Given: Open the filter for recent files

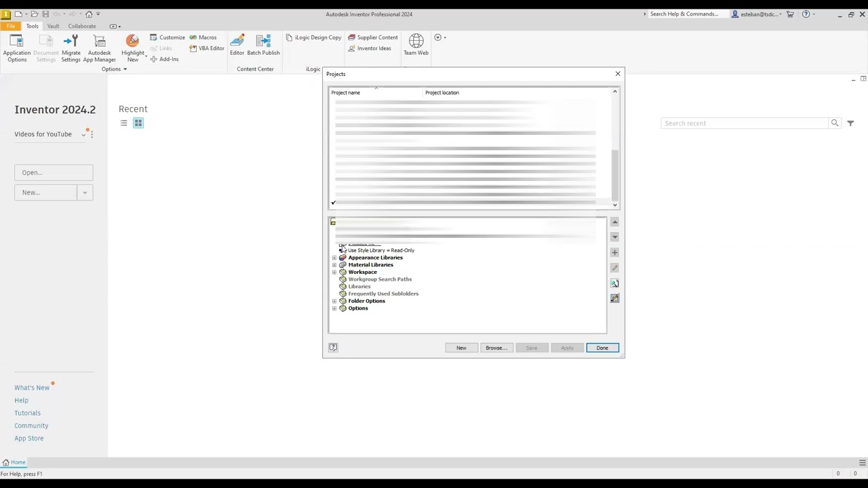Looking at the screenshot, I should [850, 123].
